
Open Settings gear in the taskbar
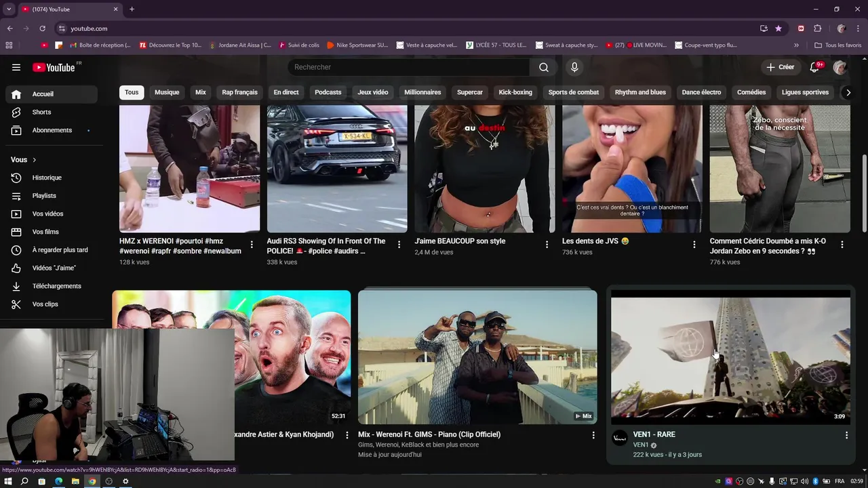pos(125,481)
